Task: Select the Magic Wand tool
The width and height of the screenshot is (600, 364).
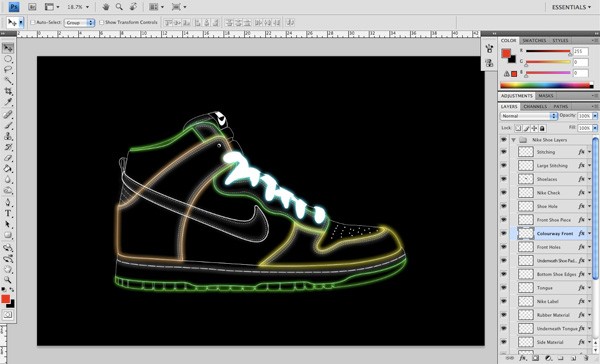Action: tap(8, 80)
